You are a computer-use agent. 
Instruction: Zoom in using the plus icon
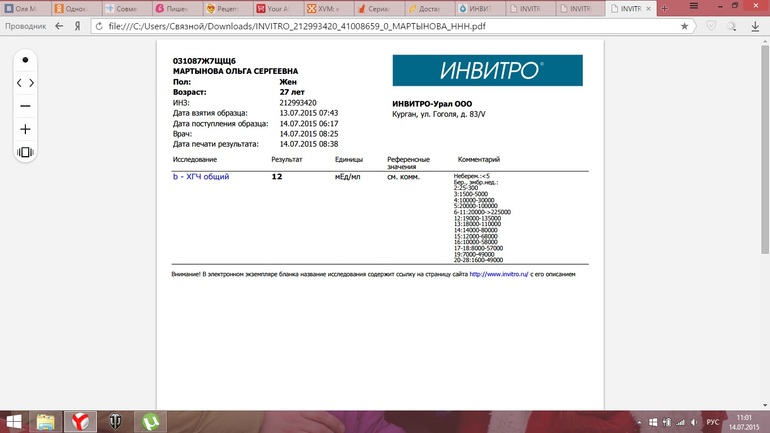coord(25,129)
